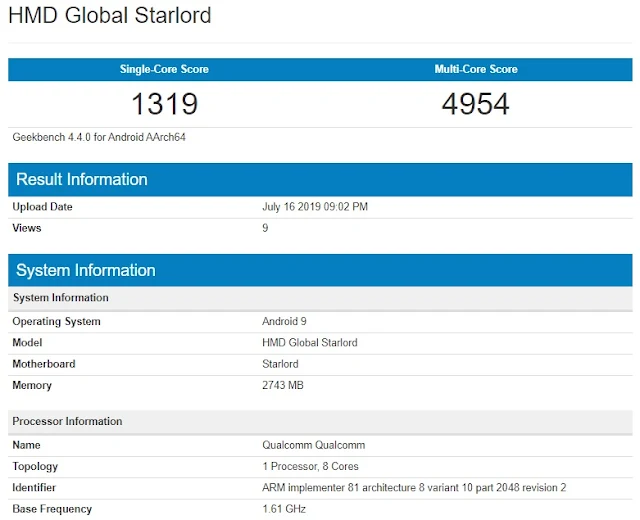The height and width of the screenshot is (520, 640).
Task: Click the Model value HMD Global Starlord
Action: 309,343
